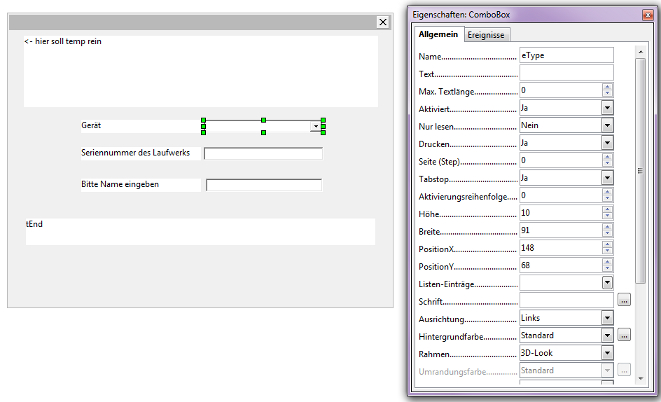Expand the Aktiviert dropdown
Screen dimensions: 661x402
[607, 108]
